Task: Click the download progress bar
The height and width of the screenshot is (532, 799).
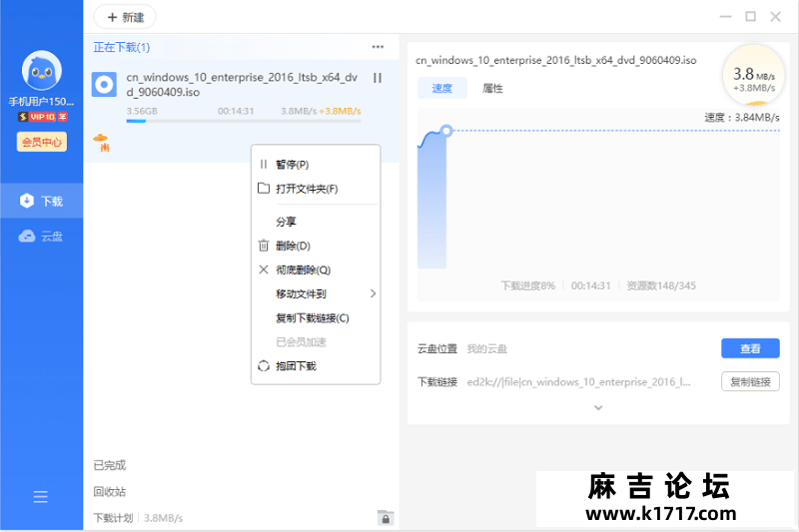Action: [244, 121]
